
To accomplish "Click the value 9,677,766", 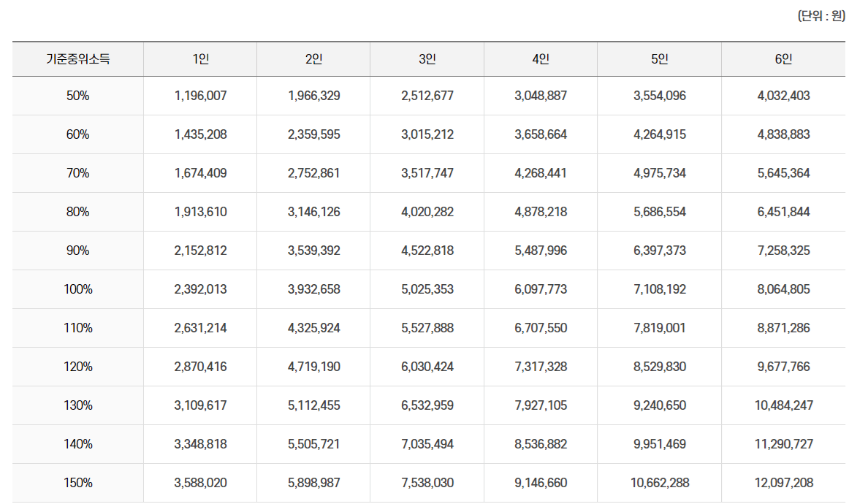I will (783, 367).
